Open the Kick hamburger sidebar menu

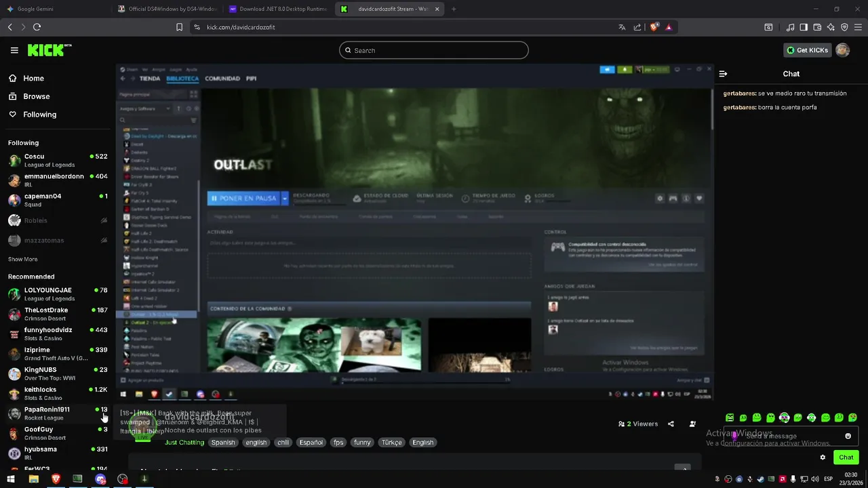[x=14, y=50]
